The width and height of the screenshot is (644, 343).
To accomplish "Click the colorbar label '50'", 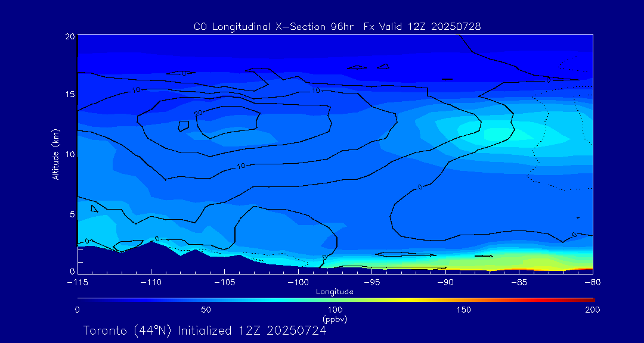I will click(x=206, y=310).
